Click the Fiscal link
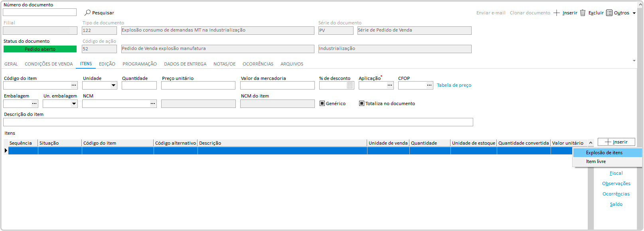Image resolution: width=644 pixels, height=231 pixels. coord(616,173)
